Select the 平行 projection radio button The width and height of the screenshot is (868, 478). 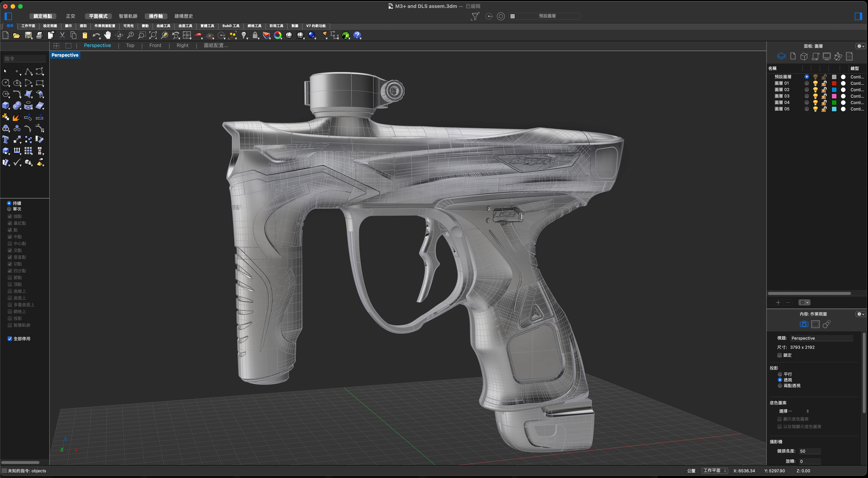point(780,374)
